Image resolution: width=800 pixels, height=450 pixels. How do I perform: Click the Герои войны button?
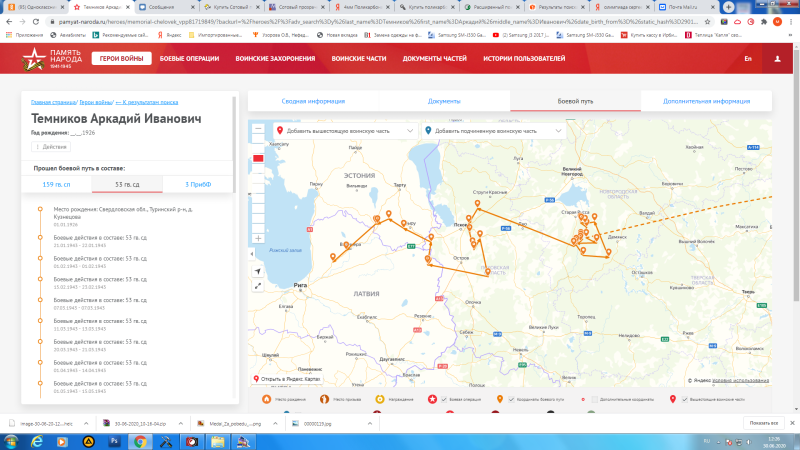pyautogui.click(x=121, y=59)
